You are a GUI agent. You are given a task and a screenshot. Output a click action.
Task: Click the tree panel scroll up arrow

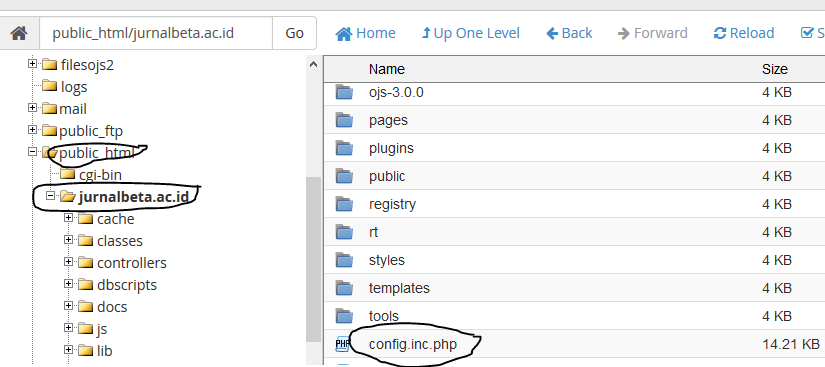click(x=314, y=65)
